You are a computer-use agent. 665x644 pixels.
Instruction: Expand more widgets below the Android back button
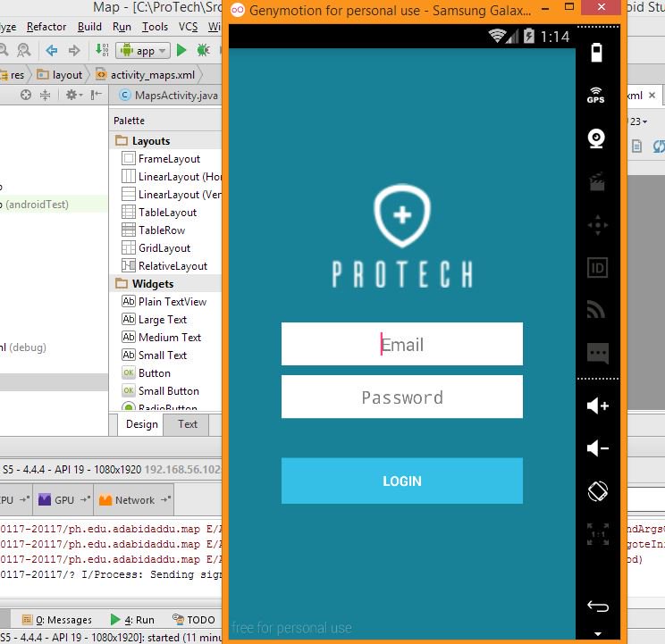pos(598,634)
